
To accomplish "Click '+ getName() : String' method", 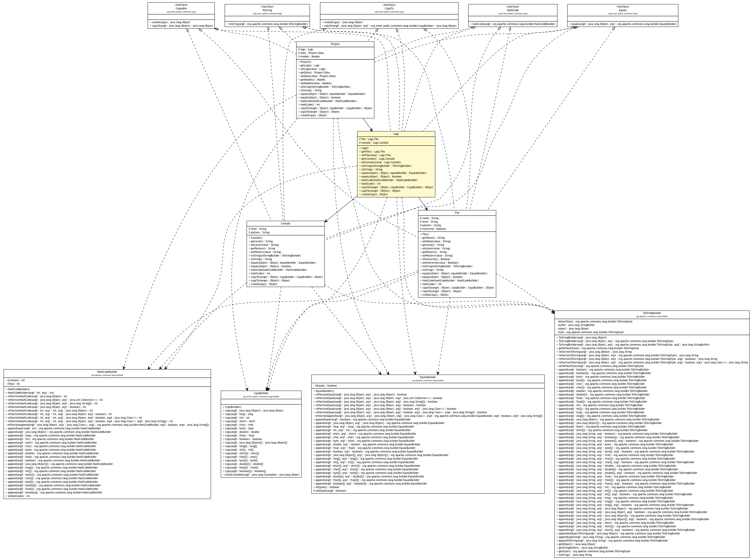I will (x=432, y=238).
